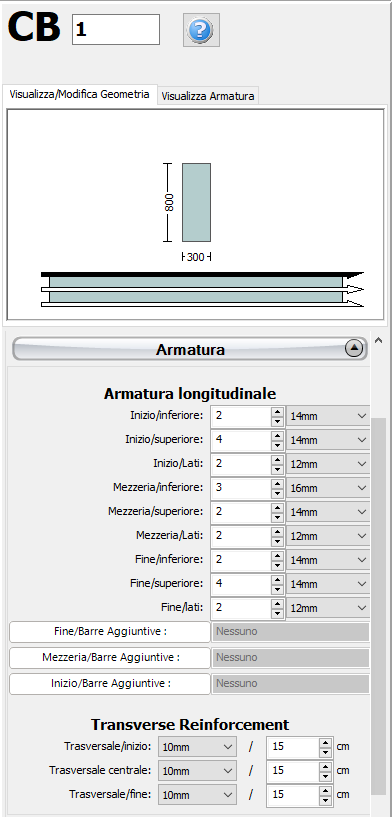
Task: Collapse the Armatura panel with round arrow icon
Action: (354, 349)
